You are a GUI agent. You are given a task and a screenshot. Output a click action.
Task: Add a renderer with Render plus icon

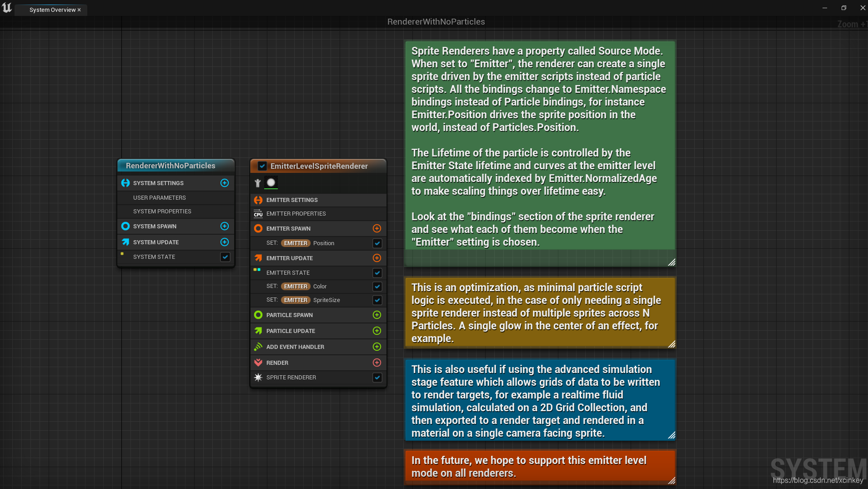[x=377, y=363]
